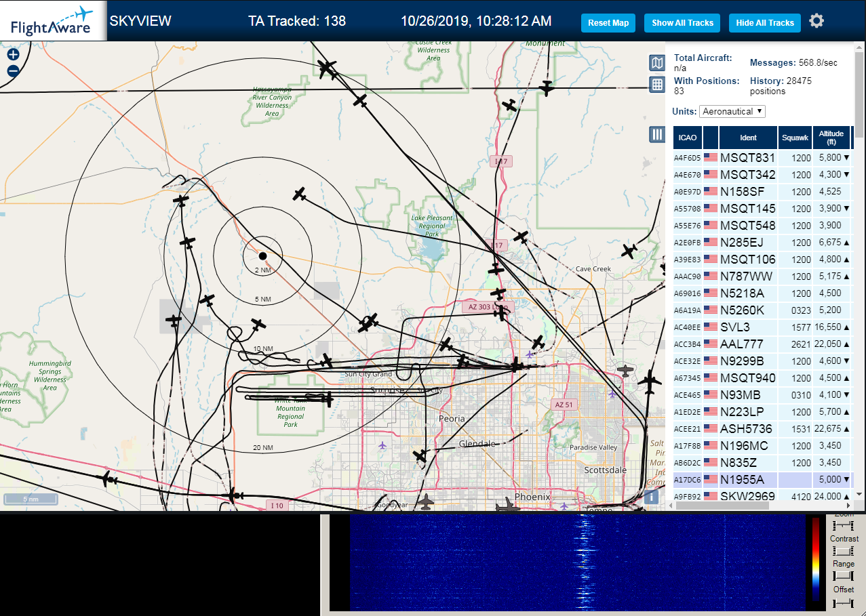The image size is (866, 616).
Task: Click the Reset Map button
Action: point(608,22)
